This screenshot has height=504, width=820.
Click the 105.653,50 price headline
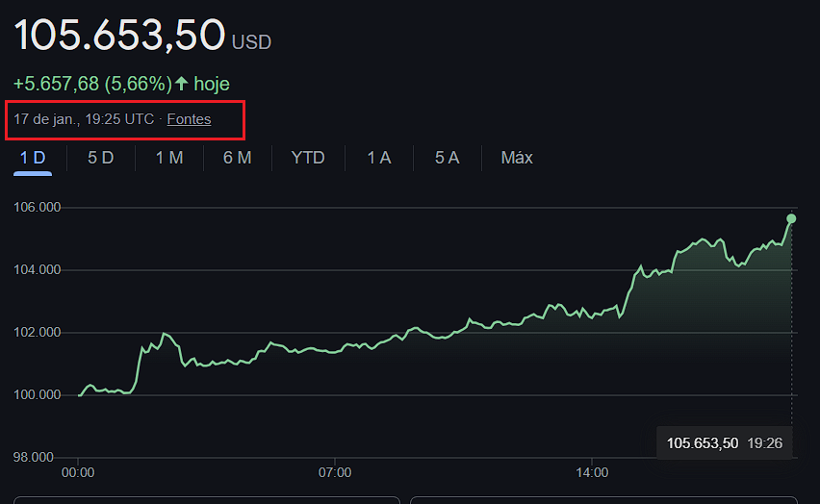point(119,35)
